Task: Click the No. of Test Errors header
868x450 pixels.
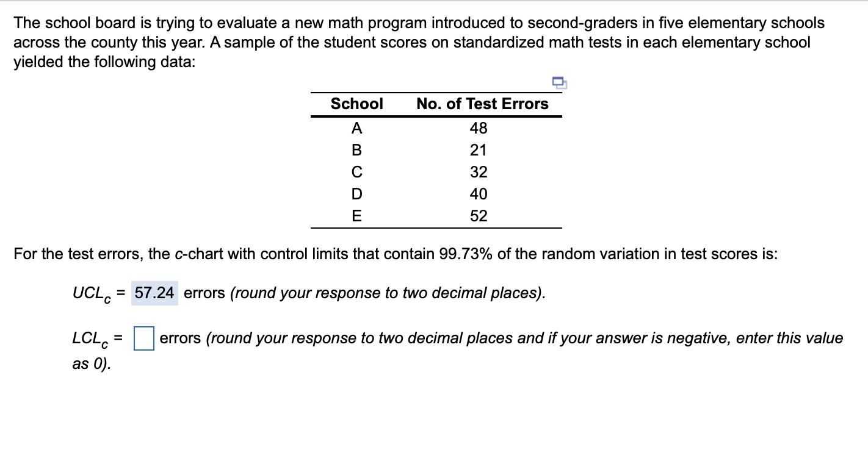Action: 482,104
